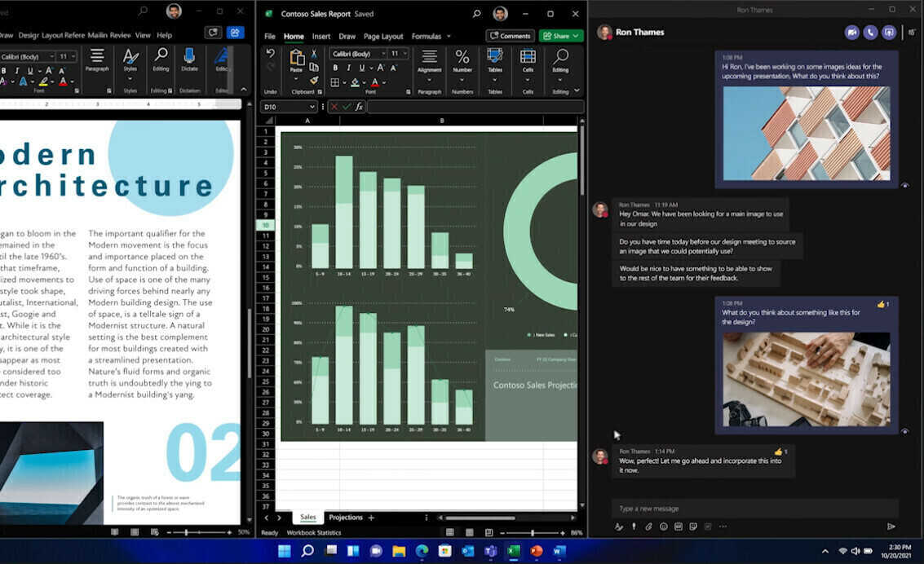Click the Excel zoom slider in status bar

533,533
